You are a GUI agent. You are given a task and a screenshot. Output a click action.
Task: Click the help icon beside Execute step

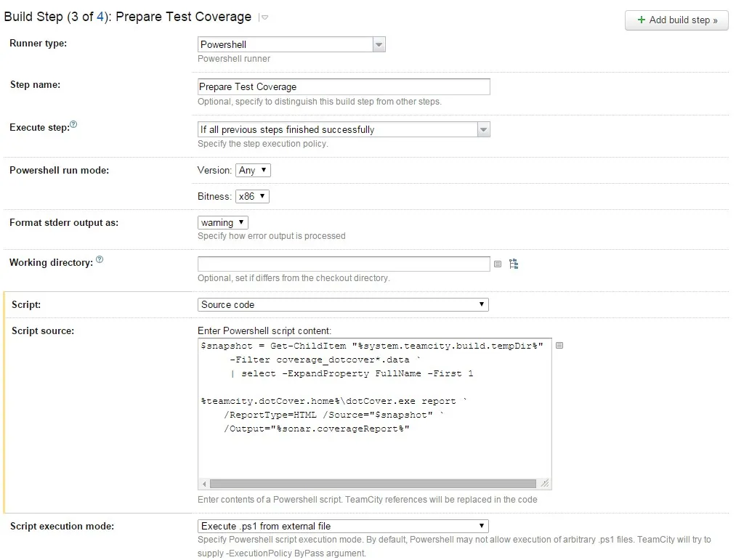click(x=73, y=125)
